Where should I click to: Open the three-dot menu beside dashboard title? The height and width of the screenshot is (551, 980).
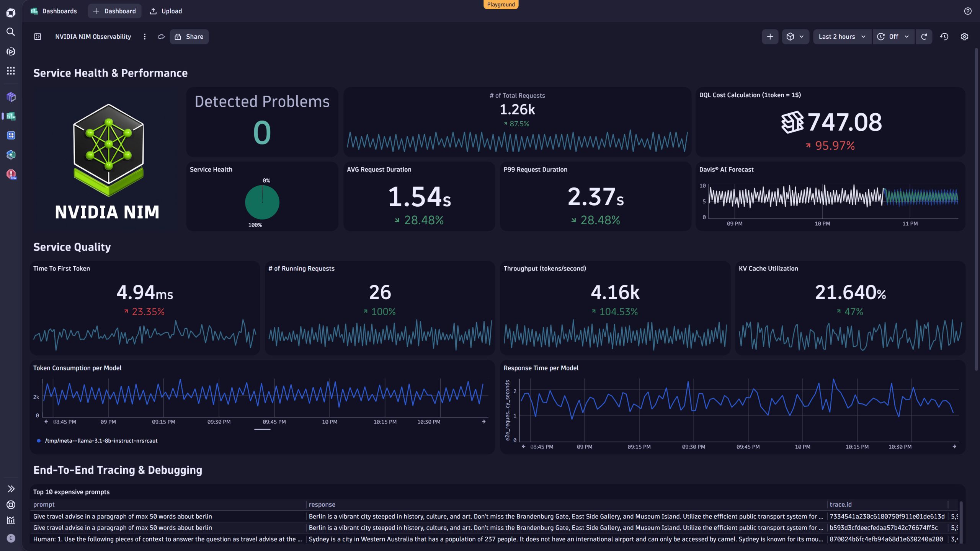[145, 36]
